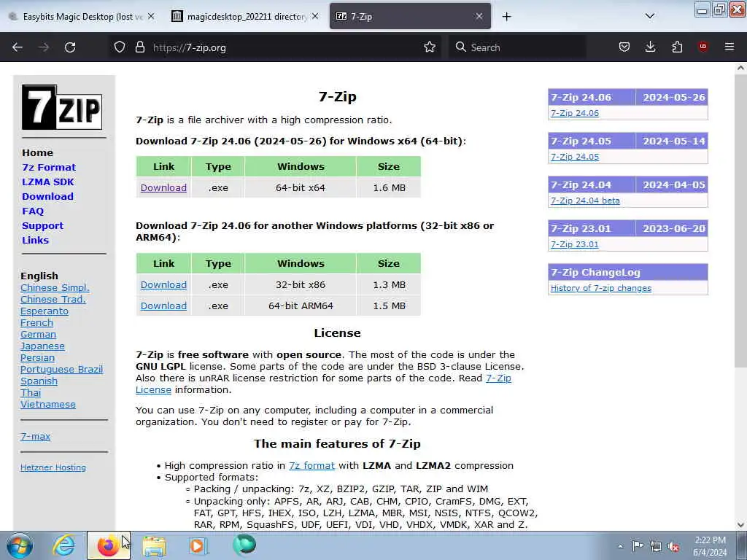Launch Windows Media Player taskbar icon

coord(197,545)
